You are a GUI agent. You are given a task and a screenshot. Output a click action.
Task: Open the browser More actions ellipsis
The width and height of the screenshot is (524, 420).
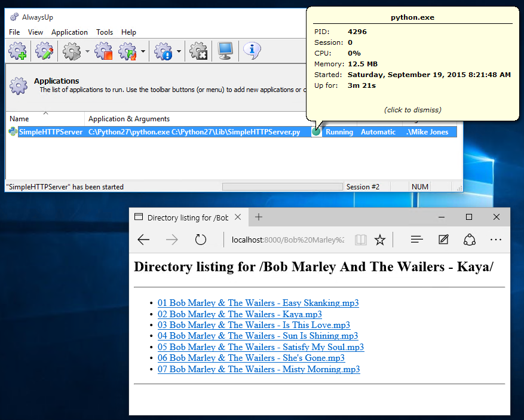pos(495,240)
